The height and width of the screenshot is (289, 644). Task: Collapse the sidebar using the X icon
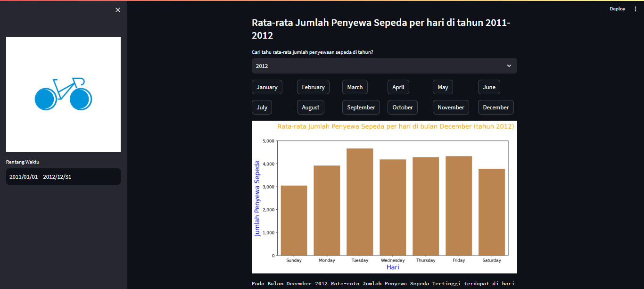[117, 9]
